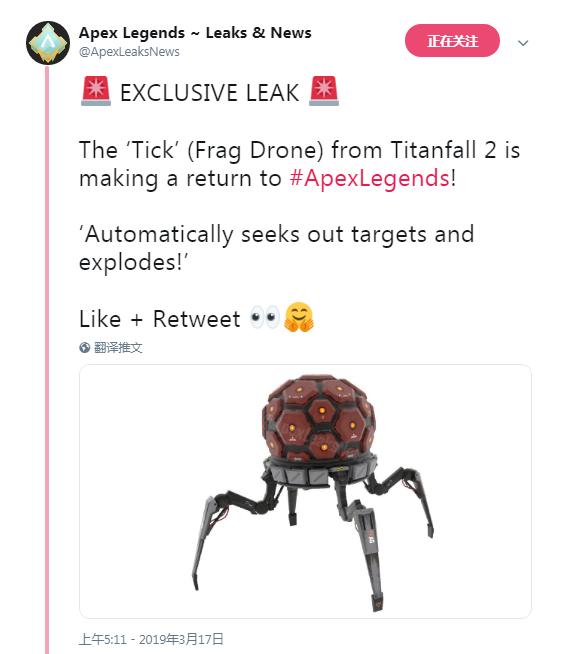Click the 'Like + Retweet' text
This screenshot has width=561, height=654.
(160, 319)
